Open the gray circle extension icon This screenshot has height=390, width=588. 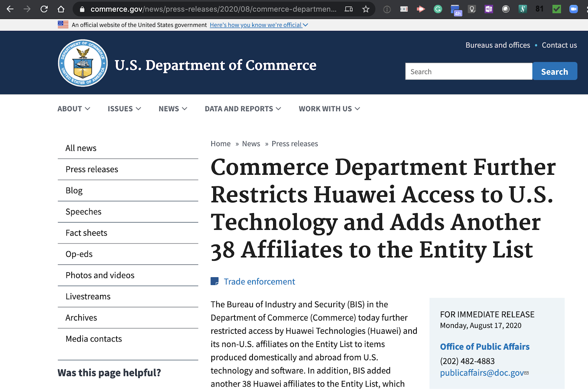[x=506, y=9]
